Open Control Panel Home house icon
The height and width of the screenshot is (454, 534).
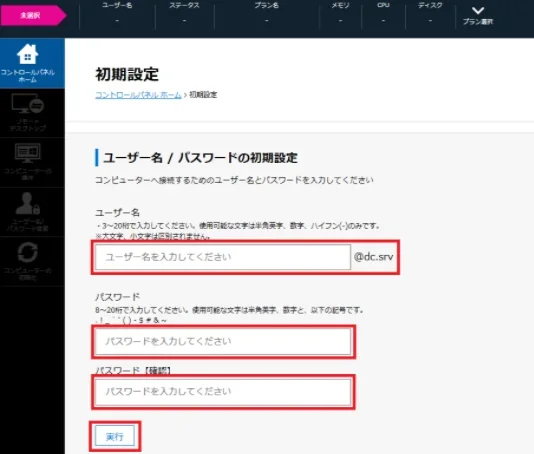point(28,54)
